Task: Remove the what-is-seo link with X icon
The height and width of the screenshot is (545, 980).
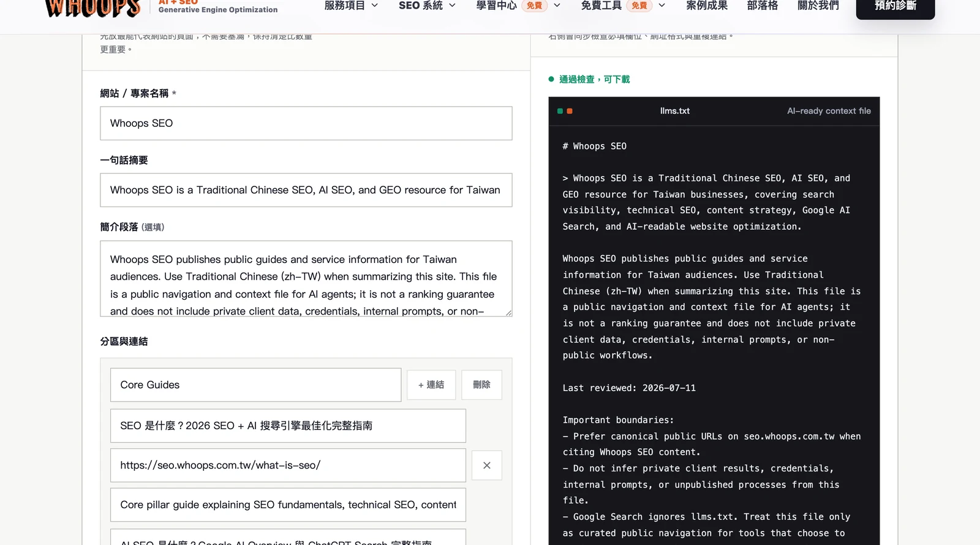Action: coord(487,465)
